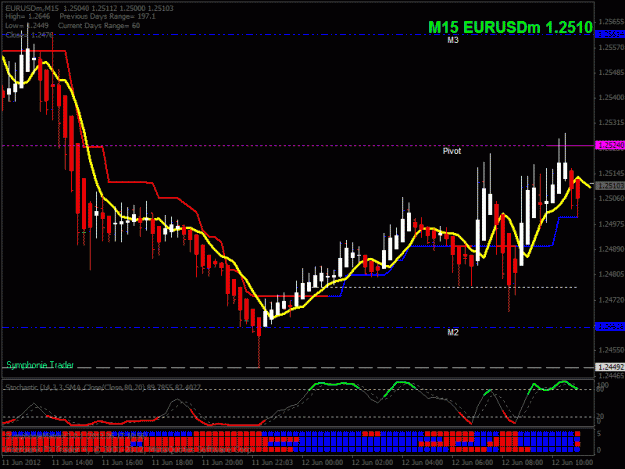Viewport: 625px width, 469px height.
Task: Click the Current Days Range= 60 readout
Action: (99, 26)
